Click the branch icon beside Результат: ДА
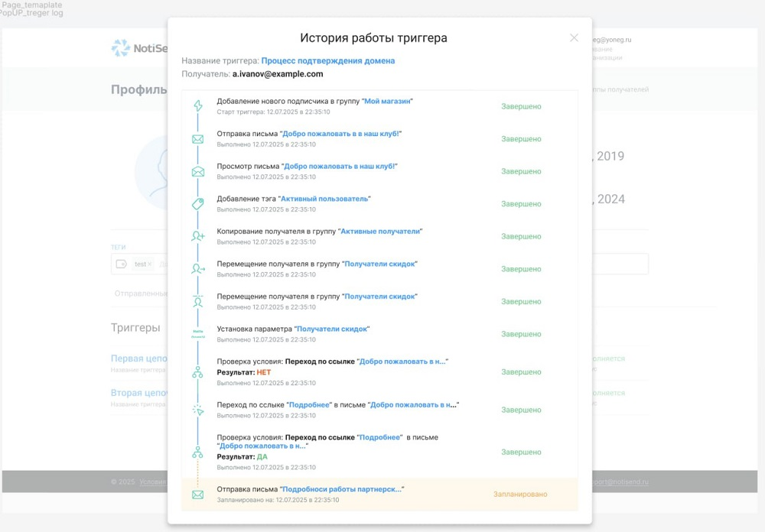Viewport: 765px width, 532px height. coord(197,453)
